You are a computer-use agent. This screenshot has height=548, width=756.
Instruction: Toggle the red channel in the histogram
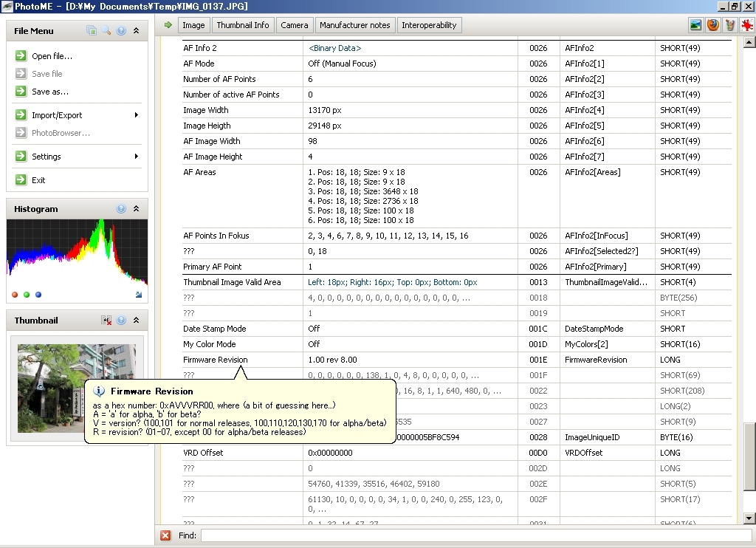click(x=15, y=295)
